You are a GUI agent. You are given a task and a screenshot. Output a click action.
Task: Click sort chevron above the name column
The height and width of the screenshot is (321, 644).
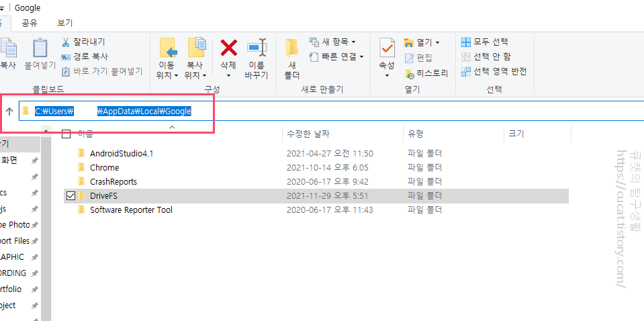[x=173, y=127]
